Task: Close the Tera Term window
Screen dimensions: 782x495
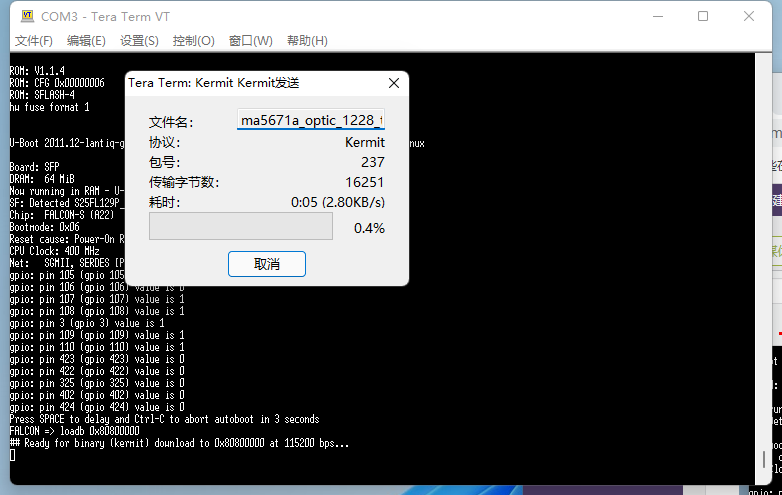Action: (x=749, y=16)
